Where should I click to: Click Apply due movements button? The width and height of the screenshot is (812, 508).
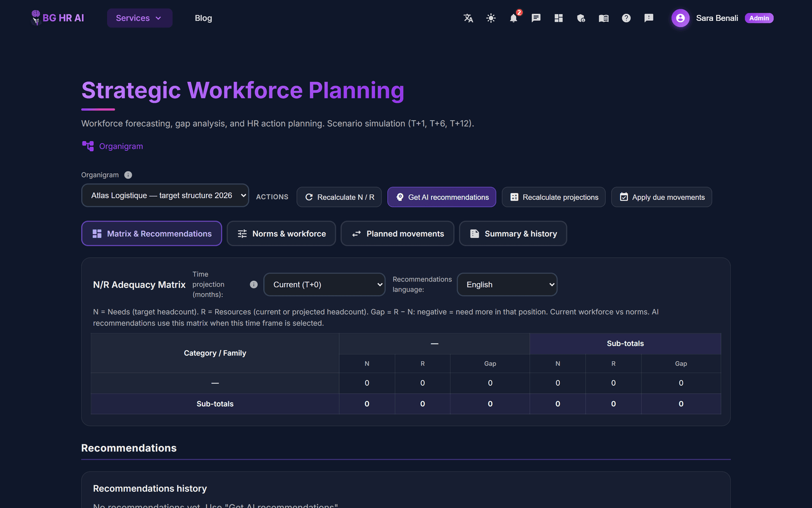click(x=662, y=197)
